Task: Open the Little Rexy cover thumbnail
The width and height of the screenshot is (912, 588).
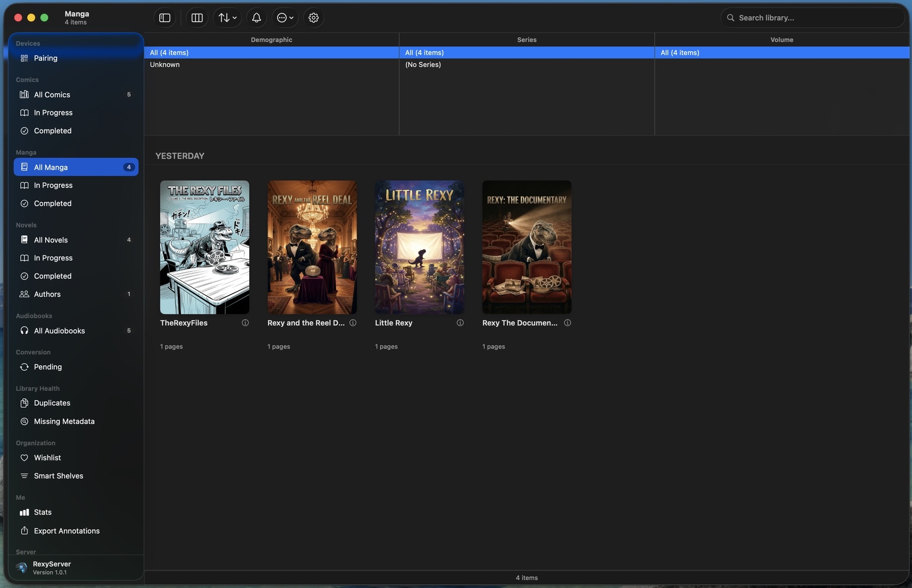Action: tap(420, 247)
